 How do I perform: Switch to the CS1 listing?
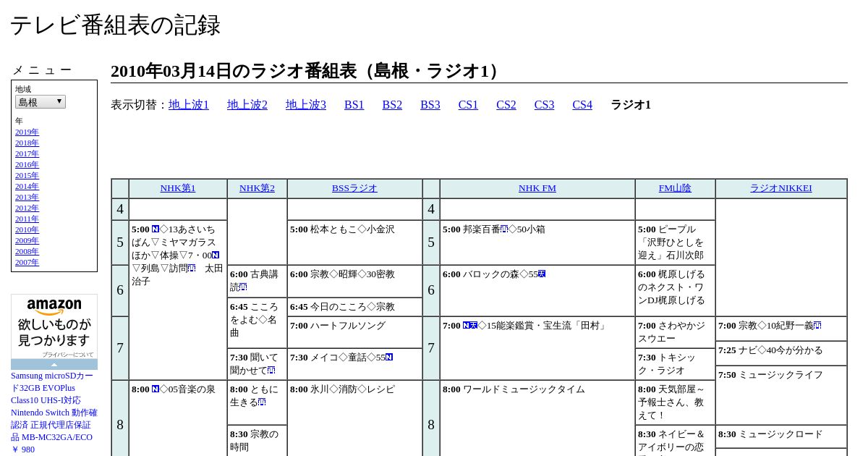(468, 105)
